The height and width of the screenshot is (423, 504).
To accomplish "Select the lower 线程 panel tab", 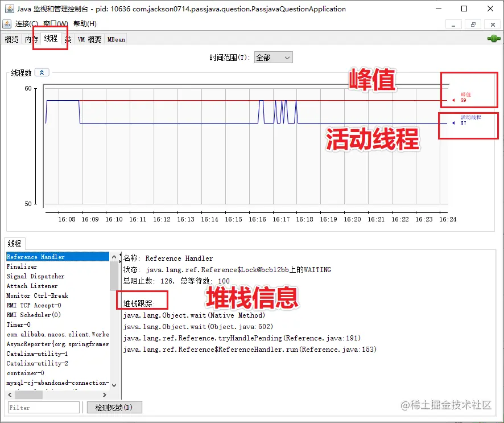I will pos(14,244).
